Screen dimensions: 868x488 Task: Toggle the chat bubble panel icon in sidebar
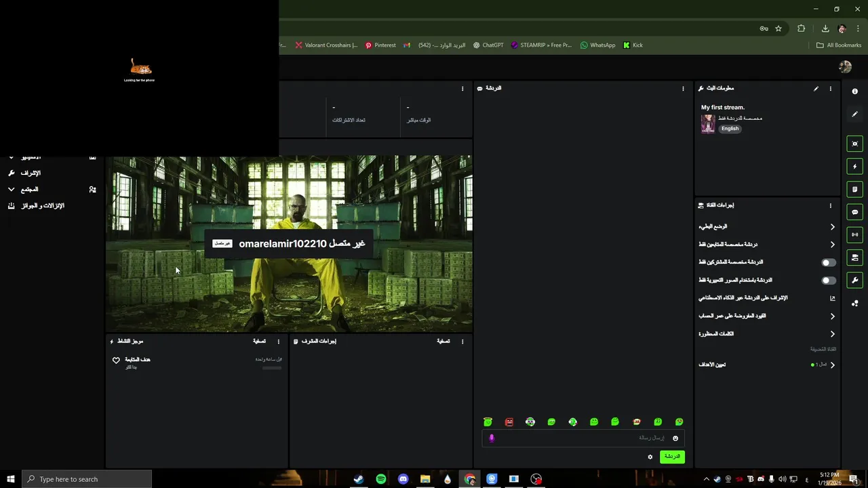click(x=854, y=212)
